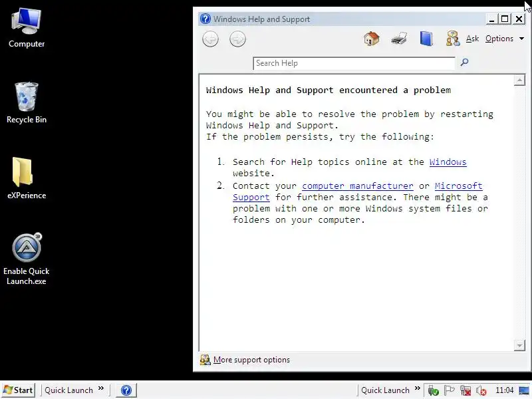
Task: Select the eXPerience folder icon
Action: click(x=27, y=178)
